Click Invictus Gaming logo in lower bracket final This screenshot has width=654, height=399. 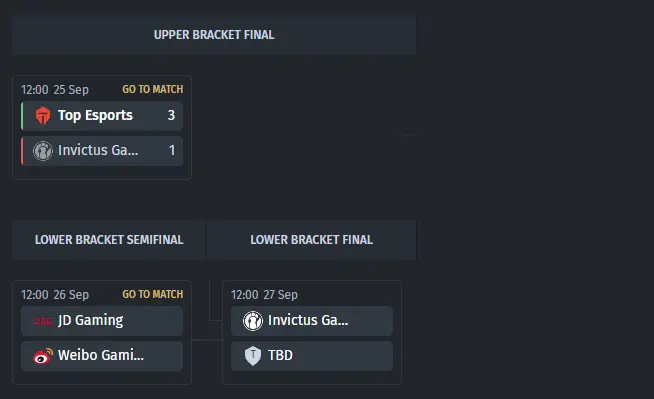coord(253,321)
